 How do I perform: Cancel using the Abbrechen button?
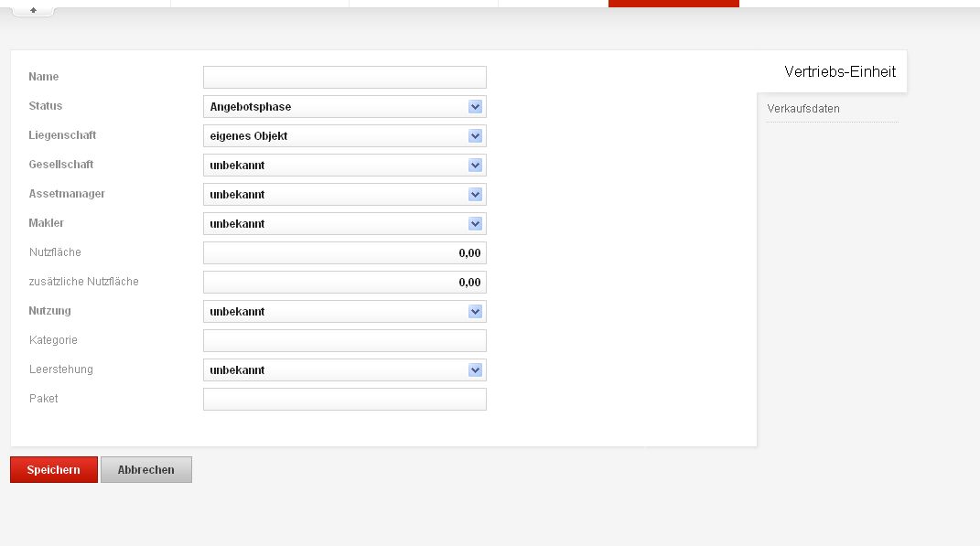tap(146, 470)
